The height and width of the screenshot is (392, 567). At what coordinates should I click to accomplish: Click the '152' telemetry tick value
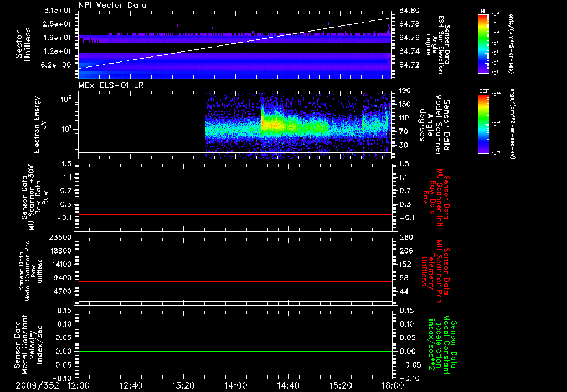[405, 264]
